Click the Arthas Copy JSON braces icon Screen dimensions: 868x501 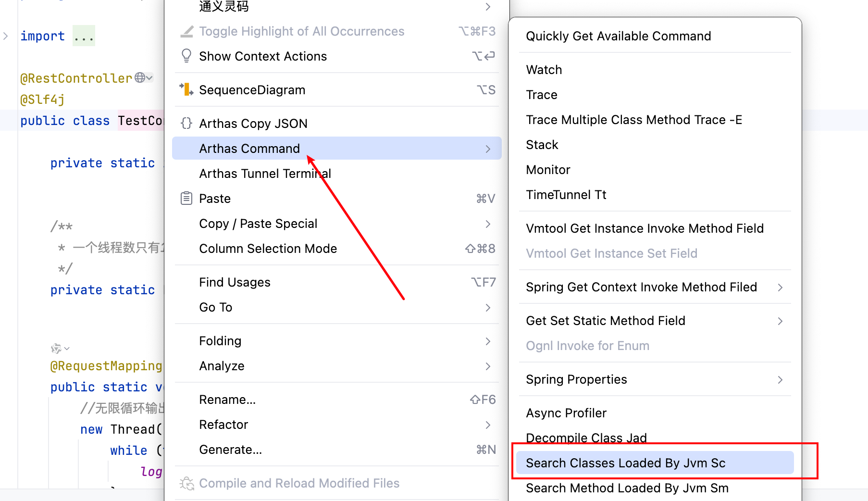tap(186, 124)
